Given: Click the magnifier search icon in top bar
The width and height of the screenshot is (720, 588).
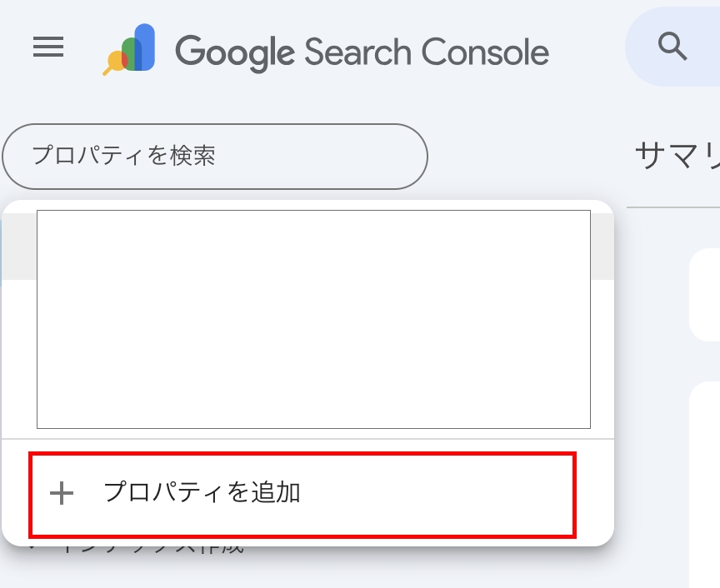Looking at the screenshot, I should 672,47.
